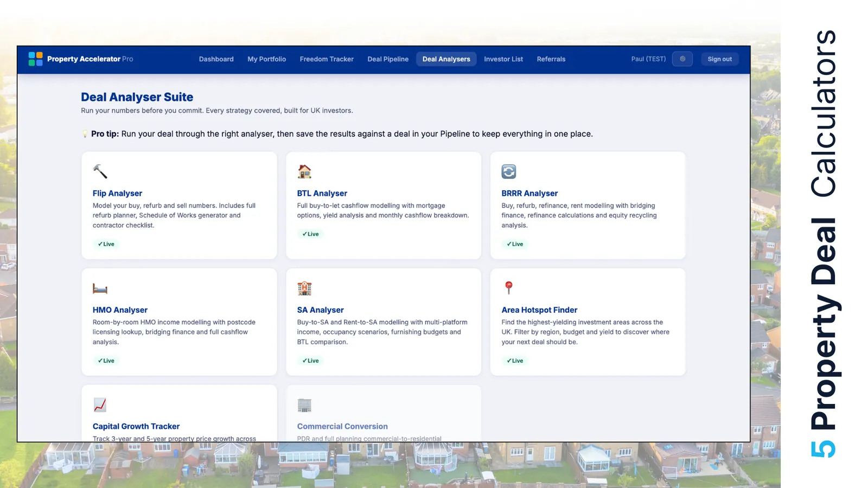Click the Live badge on Flip Analyser card
The image size is (868, 488).
click(106, 244)
